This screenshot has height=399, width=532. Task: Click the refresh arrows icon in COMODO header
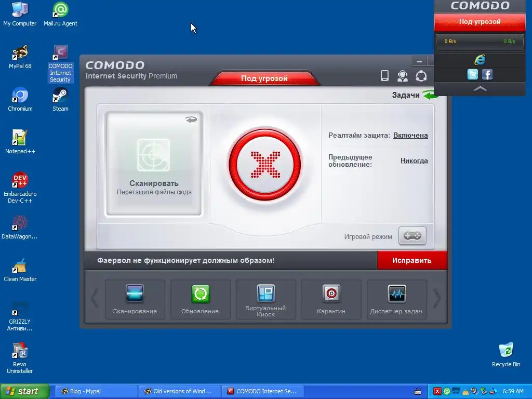click(x=421, y=76)
